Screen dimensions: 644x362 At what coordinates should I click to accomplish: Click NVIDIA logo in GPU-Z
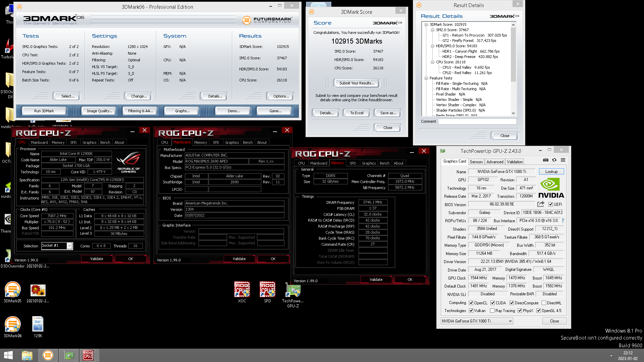551,188
